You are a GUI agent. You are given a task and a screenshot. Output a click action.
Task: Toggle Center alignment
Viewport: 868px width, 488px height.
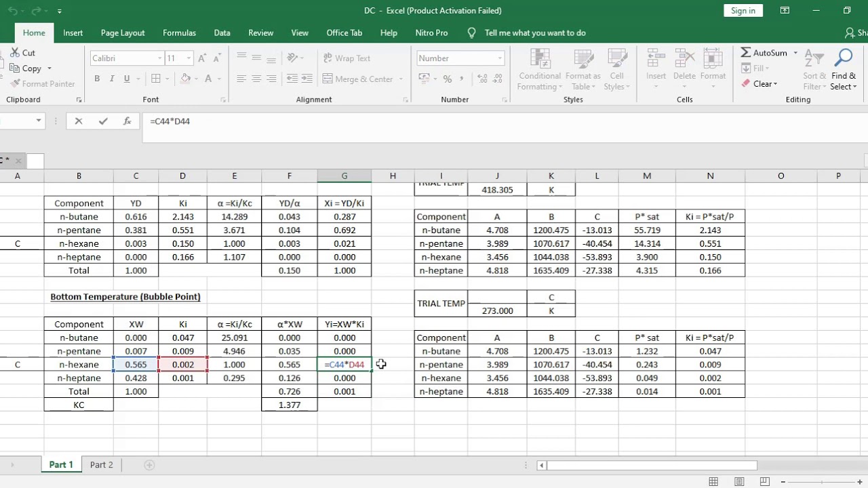tap(256, 79)
